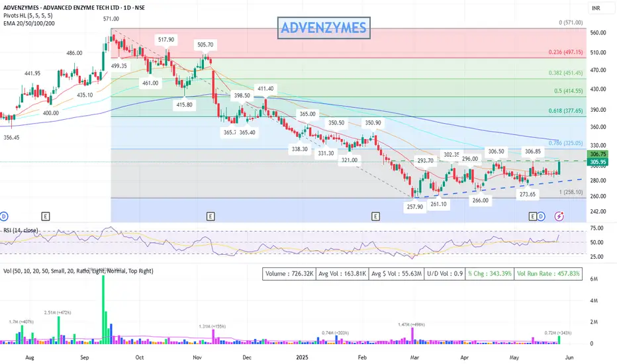Click the teal 305.95 current price tag
The image size is (617, 364).
coord(598,162)
